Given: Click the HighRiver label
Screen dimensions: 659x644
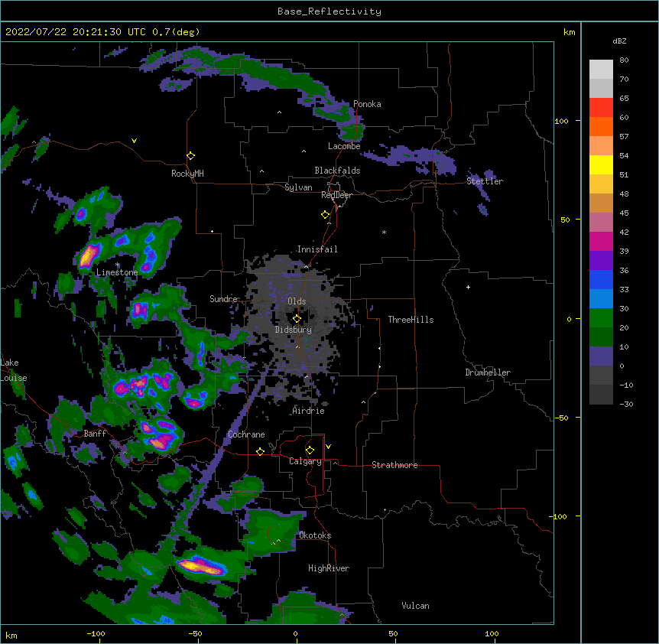Looking at the screenshot, I should pyautogui.click(x=329, y=568).
